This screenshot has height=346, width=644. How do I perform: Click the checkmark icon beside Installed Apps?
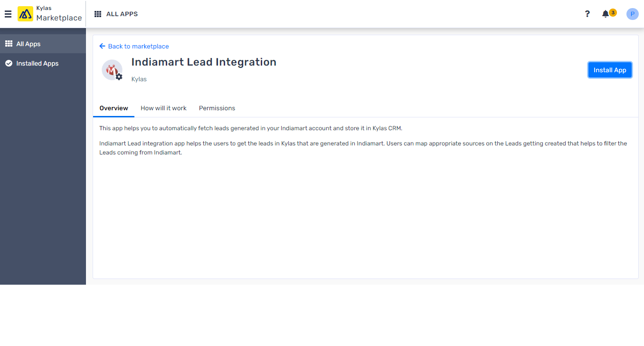[9, 63]
